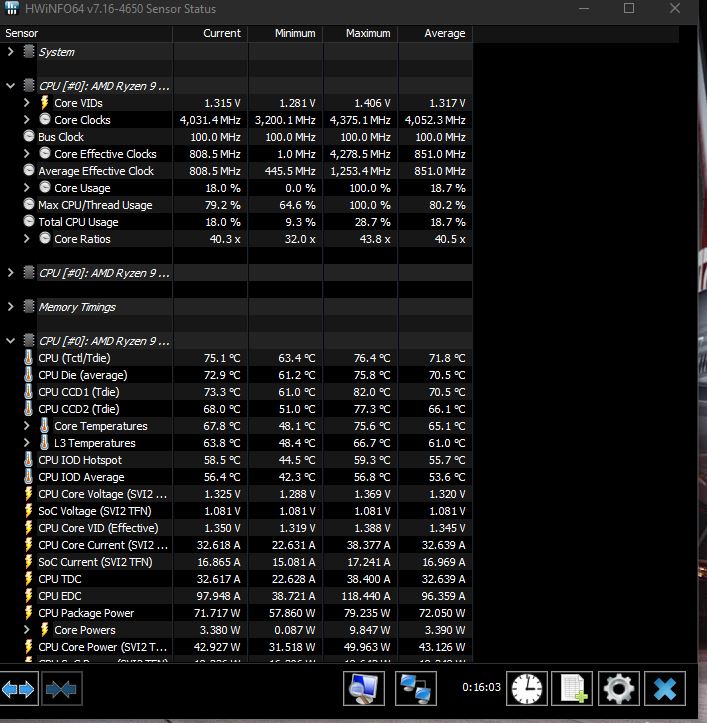
Task: Click the 4,375.1 MHz maximum value
Action: tap(360, 120)
